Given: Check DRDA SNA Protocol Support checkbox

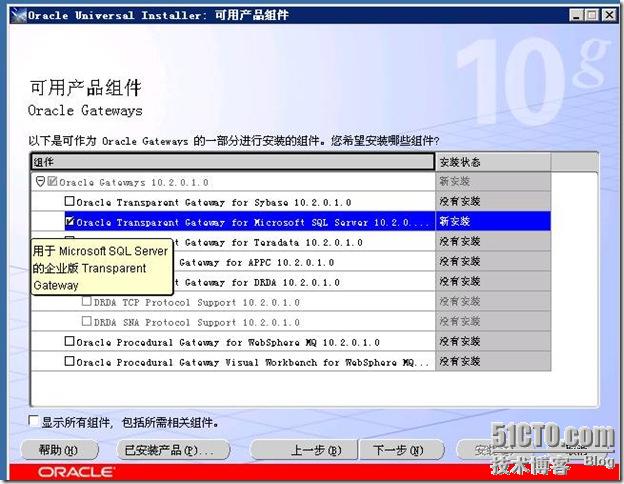Looking at the screenshot, I should tap(86, 321).
